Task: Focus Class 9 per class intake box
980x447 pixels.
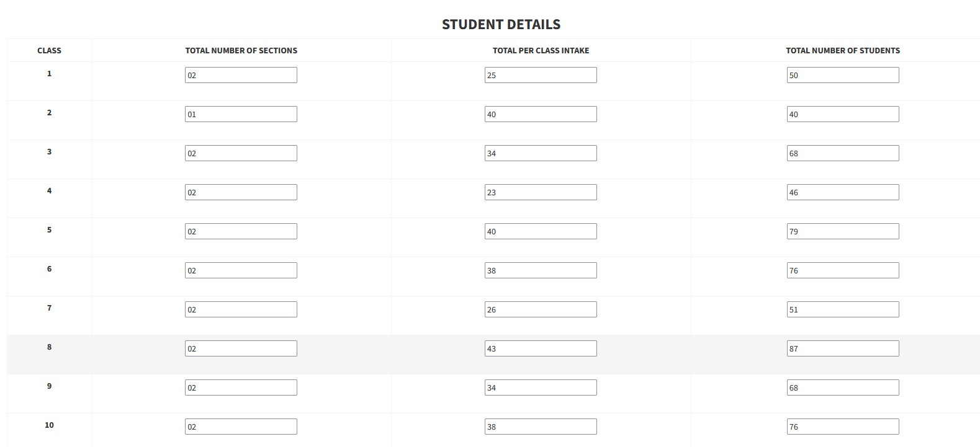Action: coord(541,387)
